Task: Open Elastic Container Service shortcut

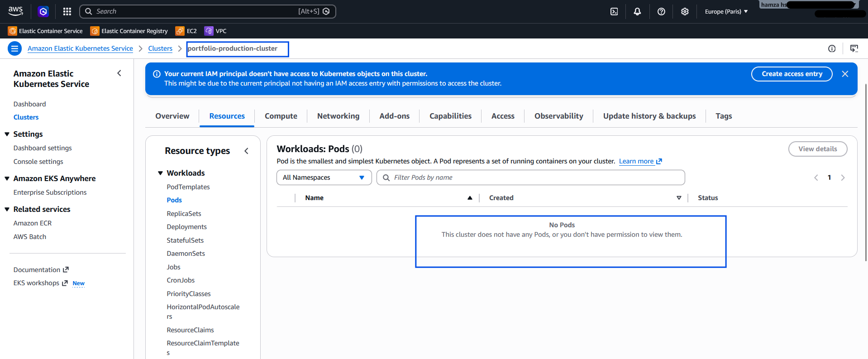Action: (45, 31)
